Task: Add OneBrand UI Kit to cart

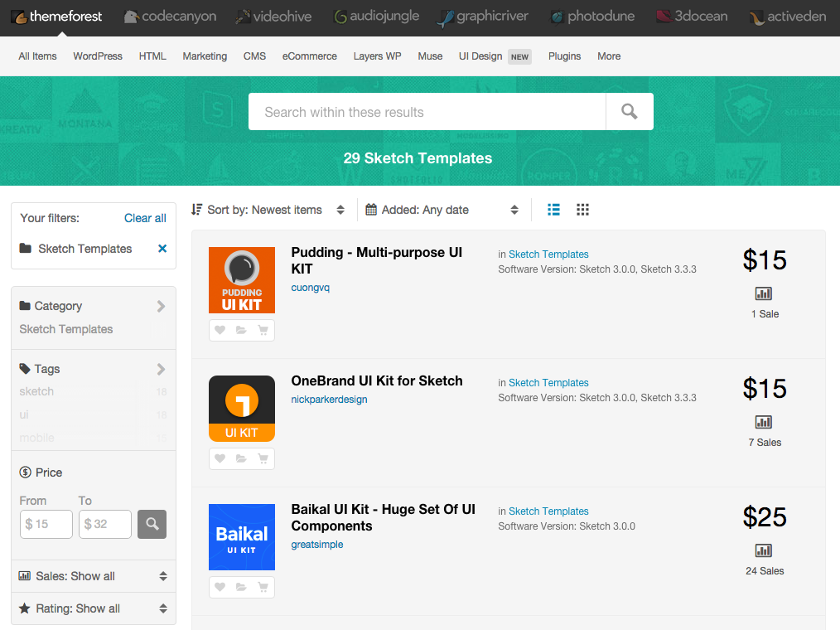Action: point(263,459)
